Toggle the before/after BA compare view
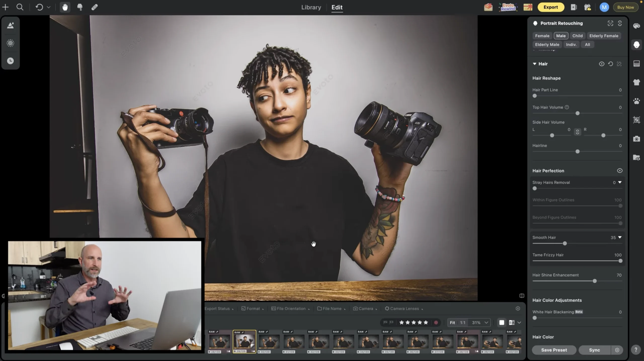This screenshot has width=644, height=361. coord(511,323)
